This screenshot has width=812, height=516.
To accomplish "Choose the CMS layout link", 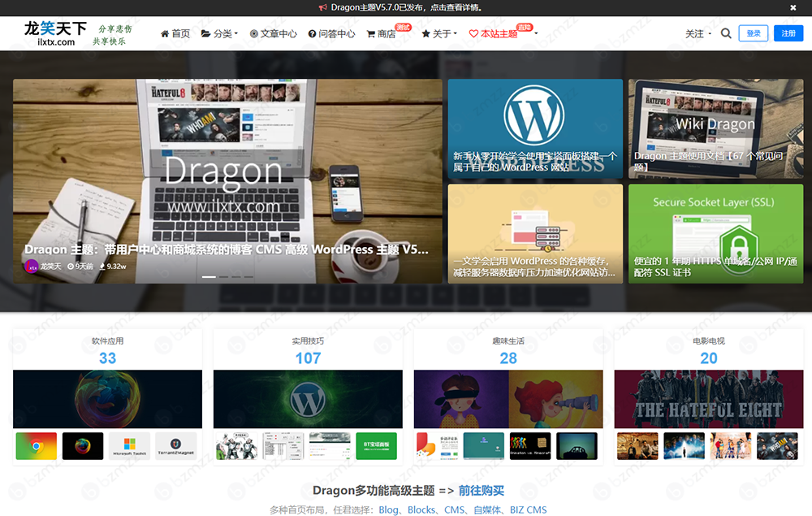I will pyautogui.click(x=454, y=509).
